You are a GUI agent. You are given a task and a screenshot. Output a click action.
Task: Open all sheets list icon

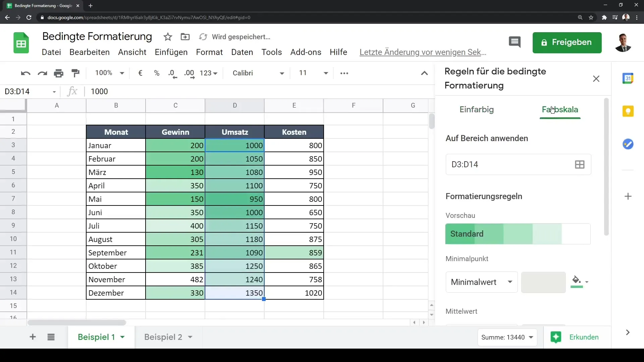point(51,337)
